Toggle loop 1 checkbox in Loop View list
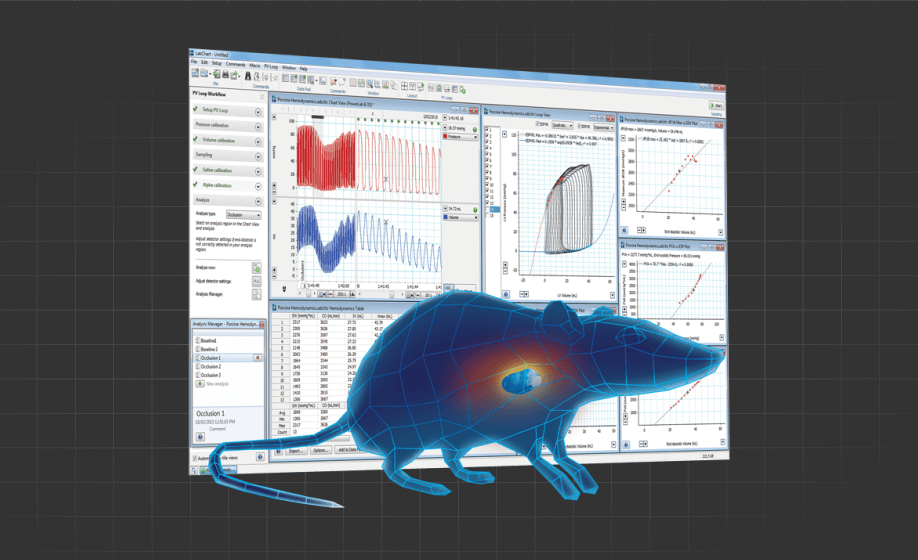Viewport: 918px width, 560px height. tap(487, 129)
